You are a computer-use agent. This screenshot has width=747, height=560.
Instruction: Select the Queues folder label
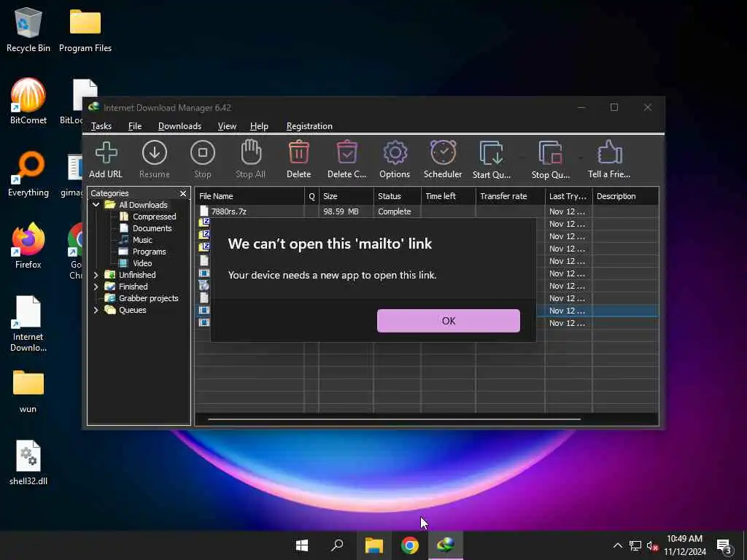tap(133, 310)
